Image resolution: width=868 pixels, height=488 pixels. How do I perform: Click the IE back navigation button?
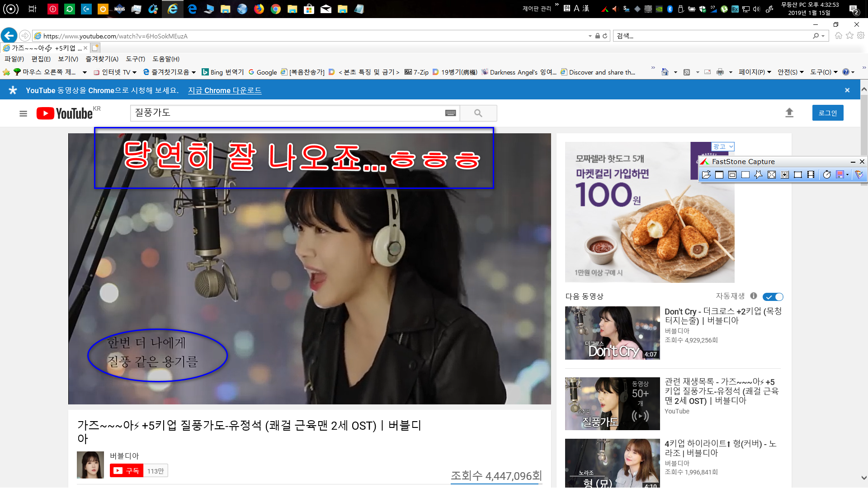click(9, 35)
